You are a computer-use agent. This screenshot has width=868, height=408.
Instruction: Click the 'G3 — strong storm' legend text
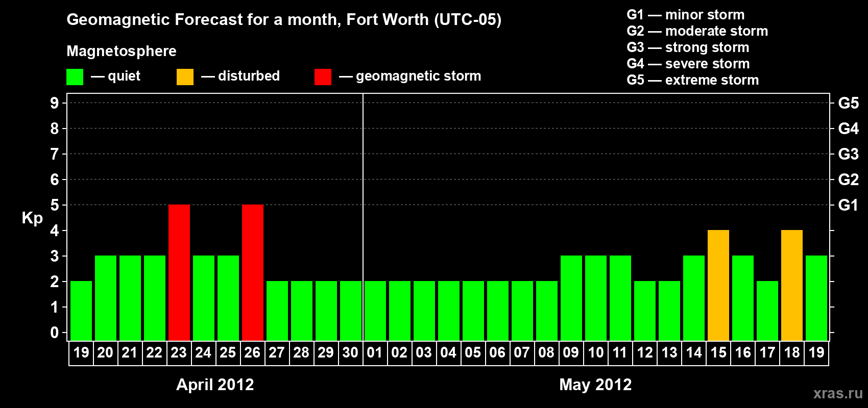[688, 47]
